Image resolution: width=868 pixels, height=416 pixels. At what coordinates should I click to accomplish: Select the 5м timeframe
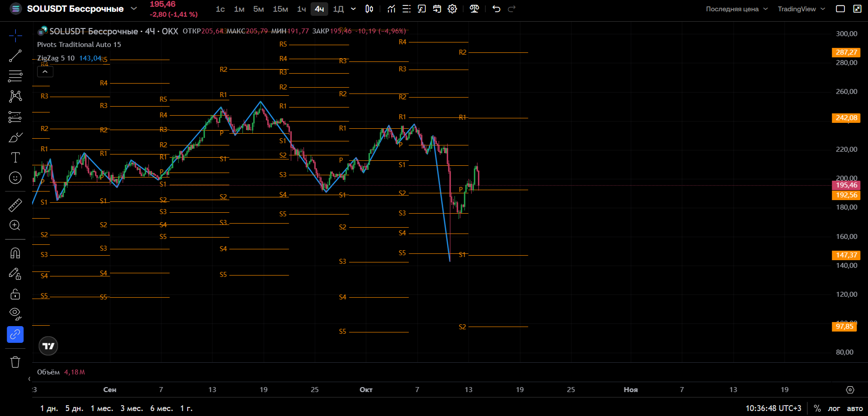pos(259,9)
